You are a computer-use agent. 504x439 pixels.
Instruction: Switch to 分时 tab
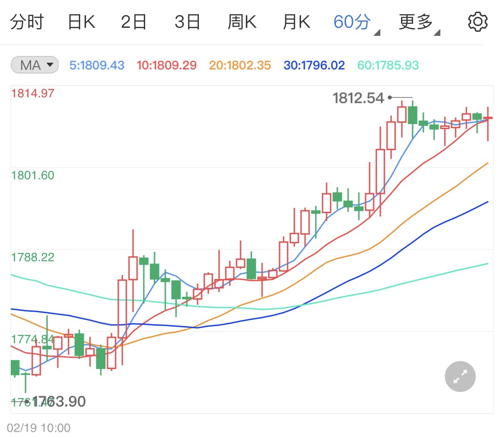pyautogui.click(x=27, y=22)
